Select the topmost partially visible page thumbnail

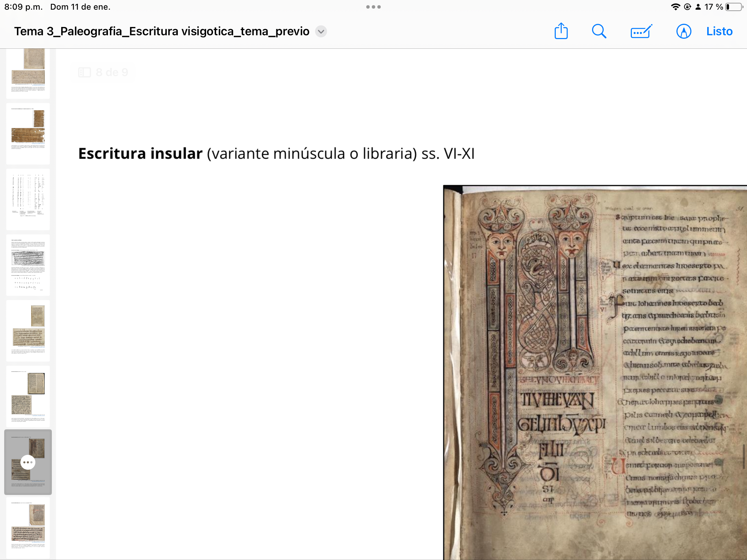[28, 73]
